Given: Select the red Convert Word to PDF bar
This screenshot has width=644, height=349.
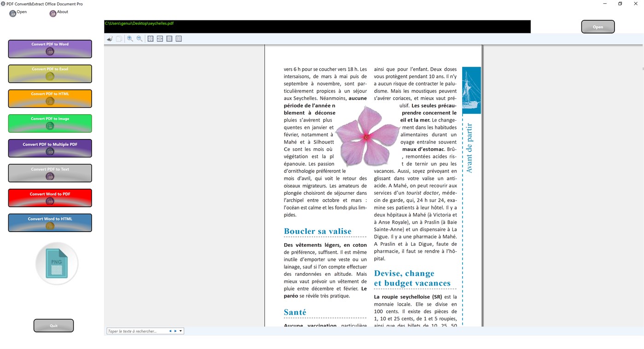Looking at the screenshot, I should click(x=50, y=198).
